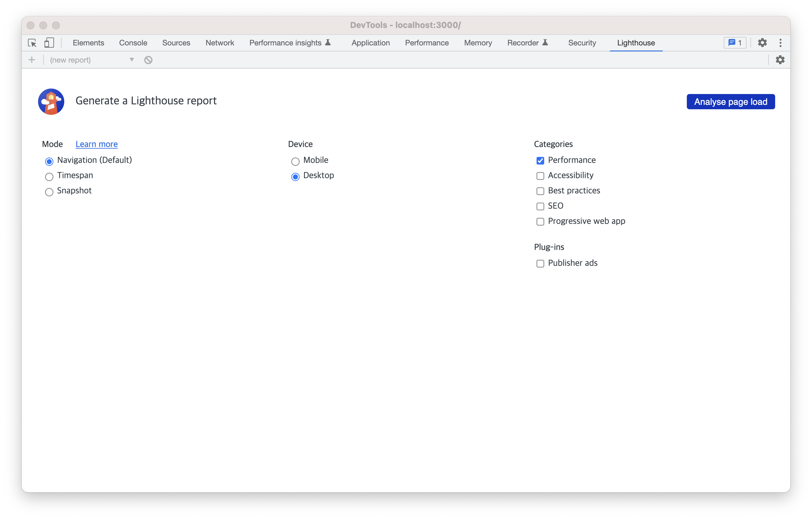Screen dimensions: 812x519
Task: Enable the Accessibility category checkbox
Action: 540,176
